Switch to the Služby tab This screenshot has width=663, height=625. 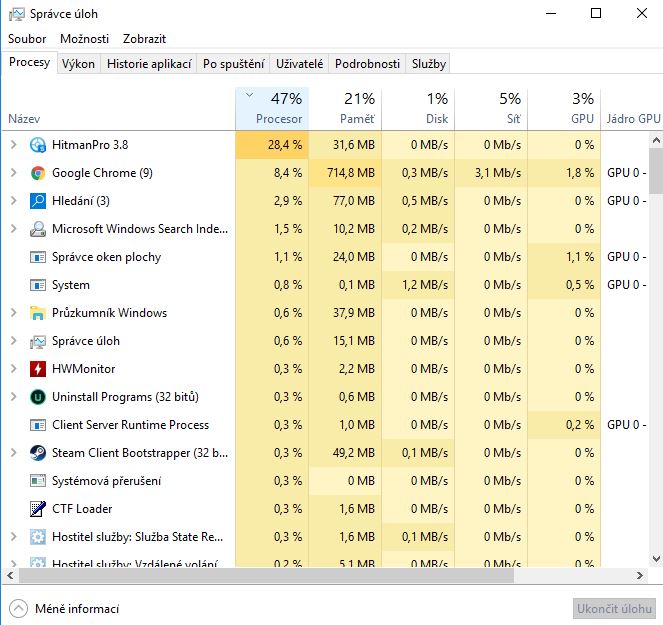click(429, 64)
